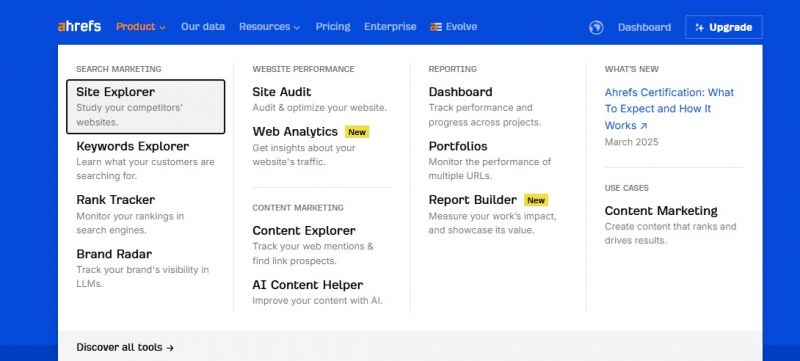Viewport: 800px width, 361px height.
Task: Expand the Resources dropdown
Action: [269, 27]
